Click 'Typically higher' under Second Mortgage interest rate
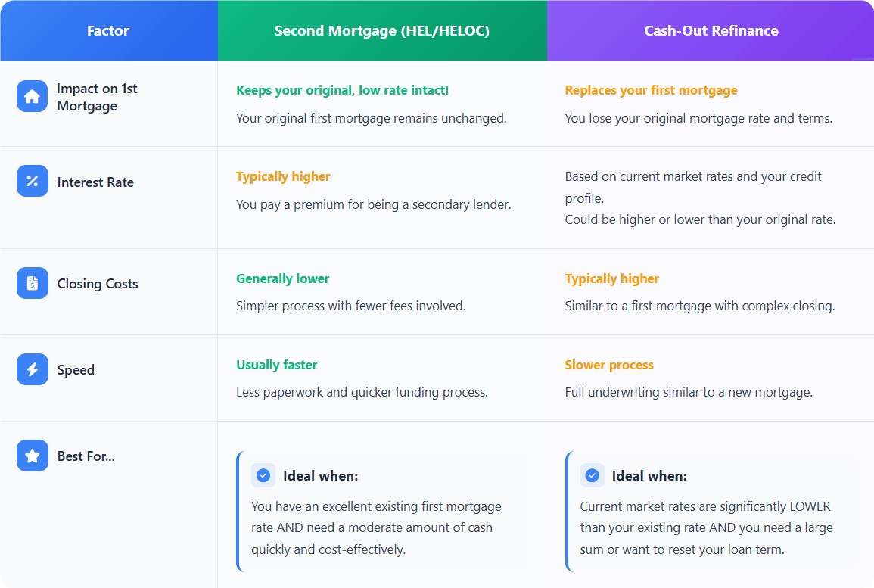The height and width of the screenshot is (588, 874). tap(283, 176)
